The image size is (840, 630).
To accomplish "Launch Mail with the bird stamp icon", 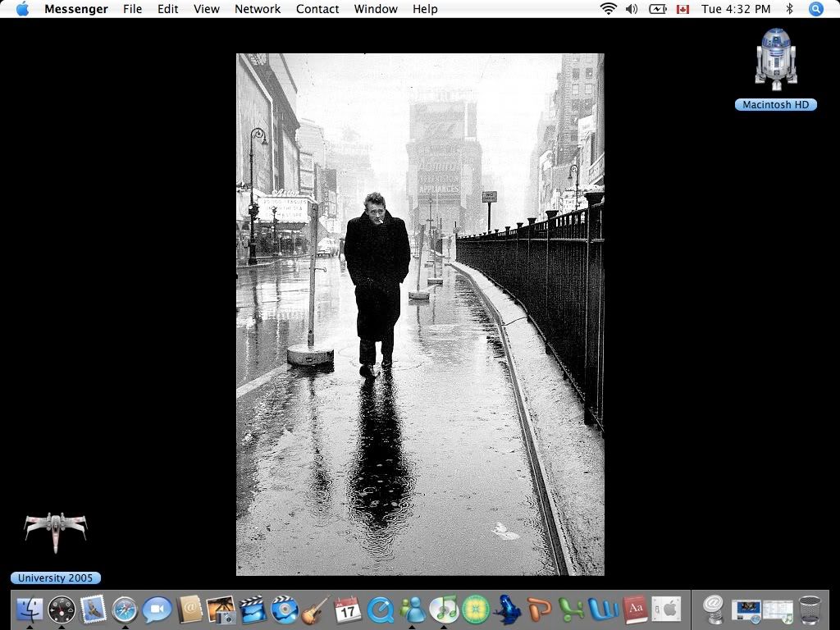I will [x=94, y=609].
